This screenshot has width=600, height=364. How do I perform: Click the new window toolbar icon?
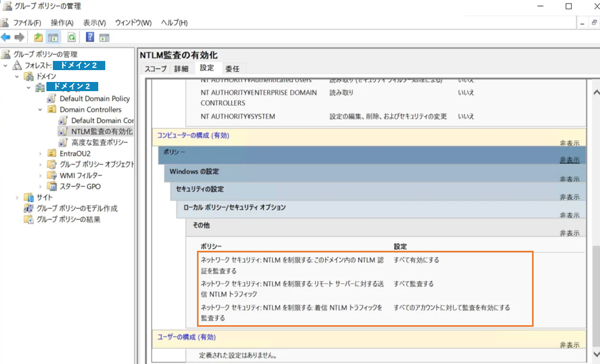point(103,37)
